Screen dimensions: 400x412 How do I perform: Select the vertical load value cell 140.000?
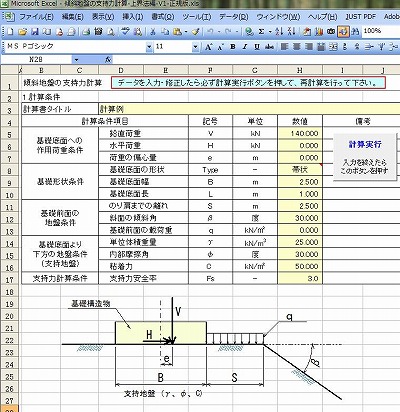click(300, 133)
